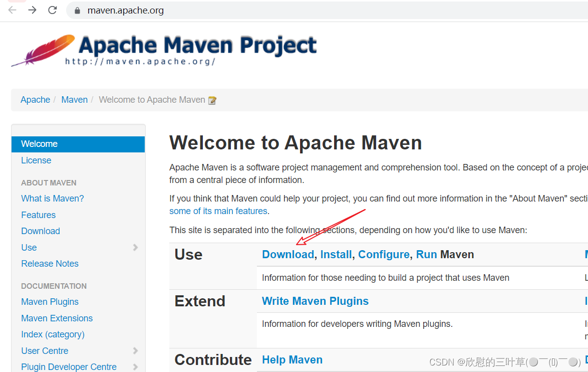Click the Download link in Use row

(x=288, y=255)
